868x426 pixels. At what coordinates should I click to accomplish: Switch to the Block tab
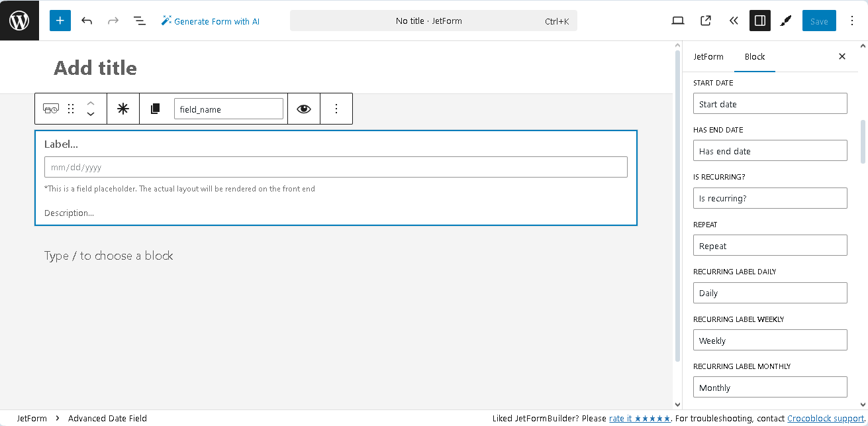[755, 56]
